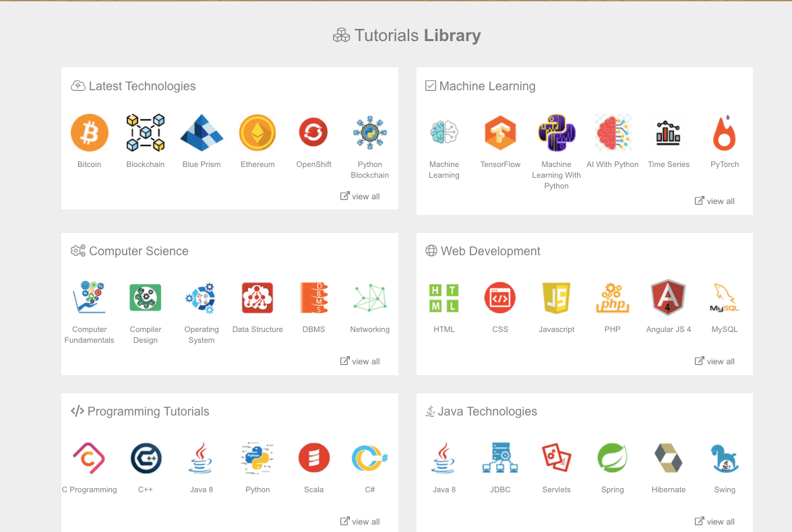Click the Machine Learning section heading
This screenshot has width=792, height=532.
coord(481,86)
